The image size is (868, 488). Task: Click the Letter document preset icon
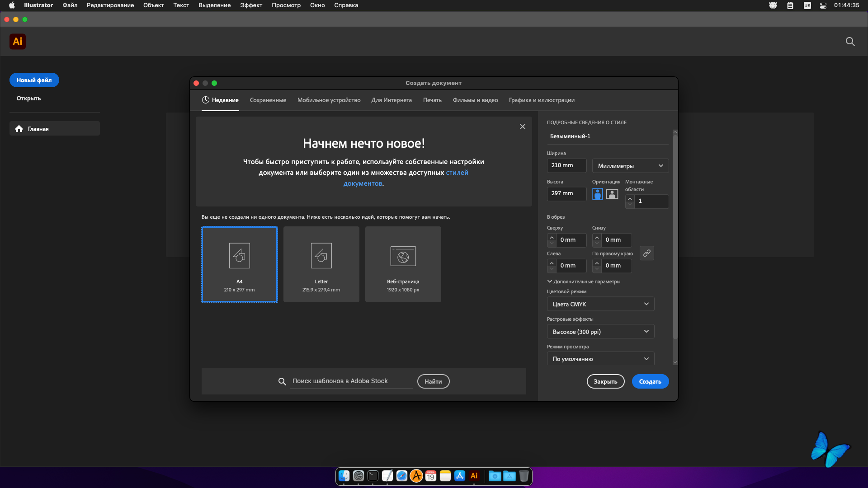click(x=321, y=256)
